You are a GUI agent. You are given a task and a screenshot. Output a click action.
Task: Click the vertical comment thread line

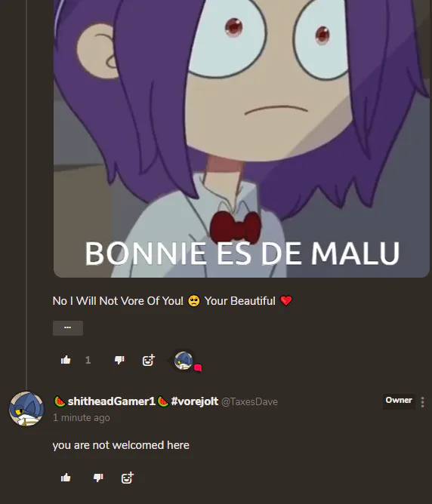(x=26, y=195)
